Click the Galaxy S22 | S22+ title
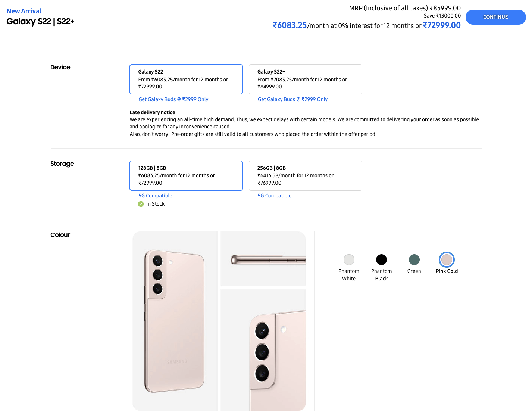The image size is (532, 420). click(x=40, y=22)
